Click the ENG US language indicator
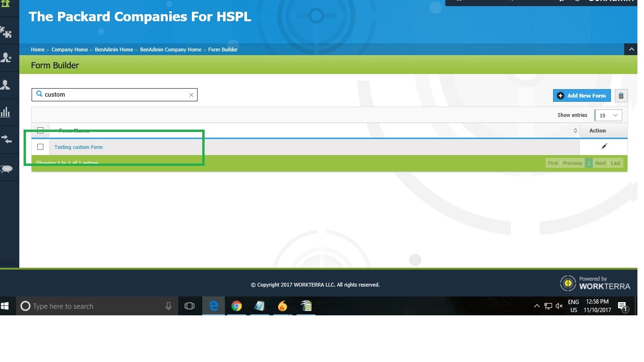The height and width of the screenshot is (362, 644). (573, 306)
